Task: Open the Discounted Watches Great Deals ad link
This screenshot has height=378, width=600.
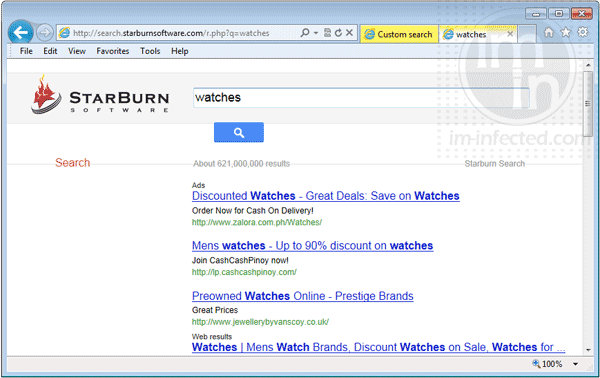Action: point(326,196)
